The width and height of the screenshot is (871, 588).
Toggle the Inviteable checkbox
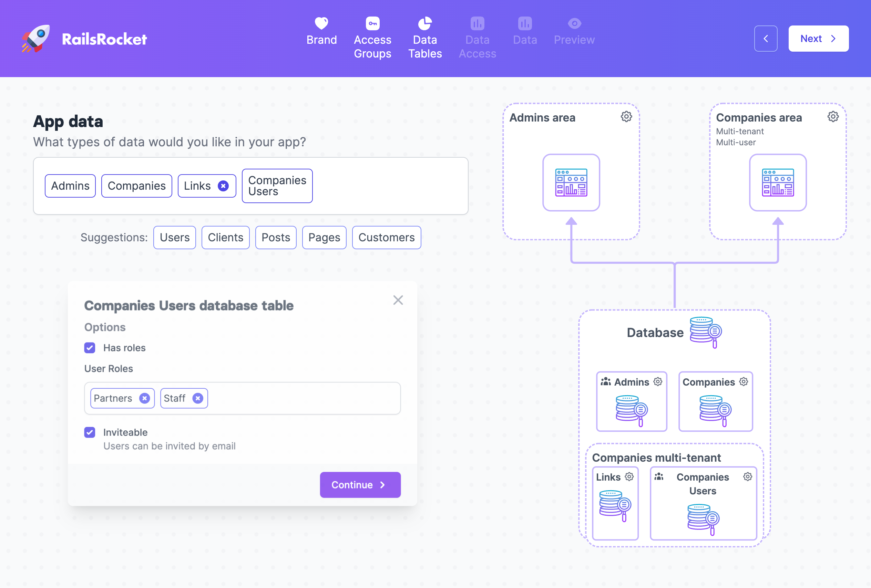tap(90, 433)
